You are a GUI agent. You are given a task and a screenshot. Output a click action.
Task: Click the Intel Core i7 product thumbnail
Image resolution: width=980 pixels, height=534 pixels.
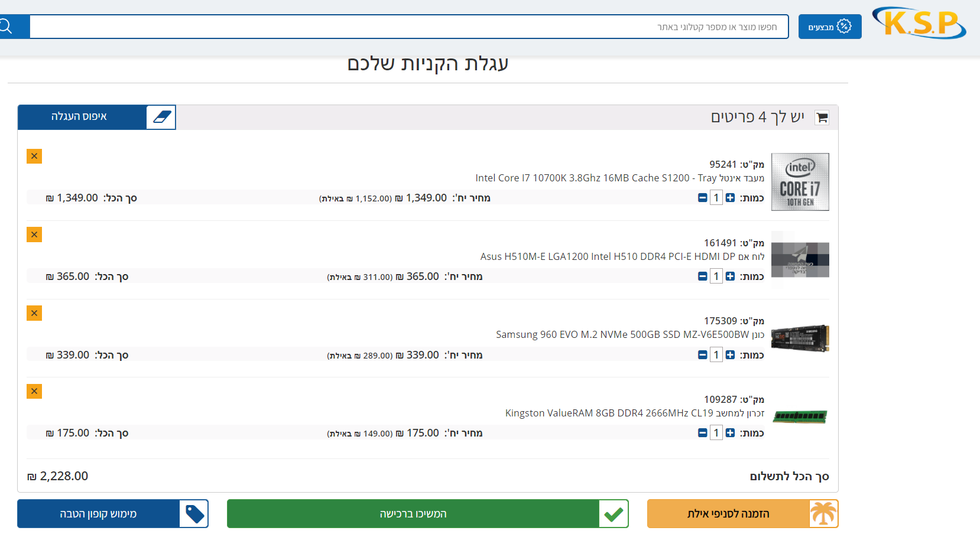(800, 182)
